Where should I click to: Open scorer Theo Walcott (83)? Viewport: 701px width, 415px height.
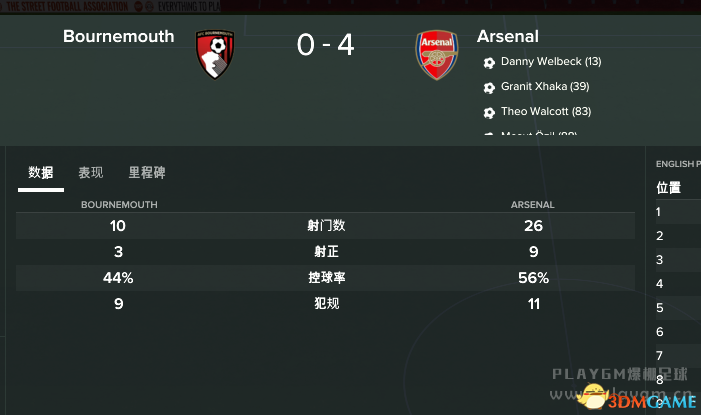click(546, 112)
